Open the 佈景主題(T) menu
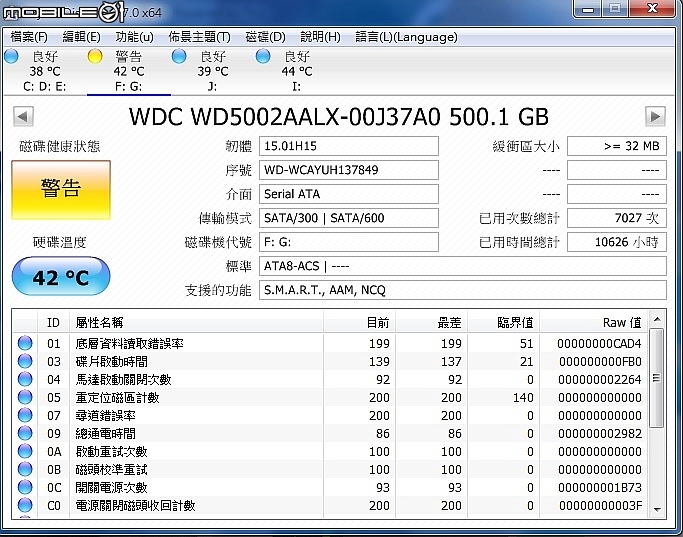The width and height of the screenshot is (683, 537). pos(199,37)
